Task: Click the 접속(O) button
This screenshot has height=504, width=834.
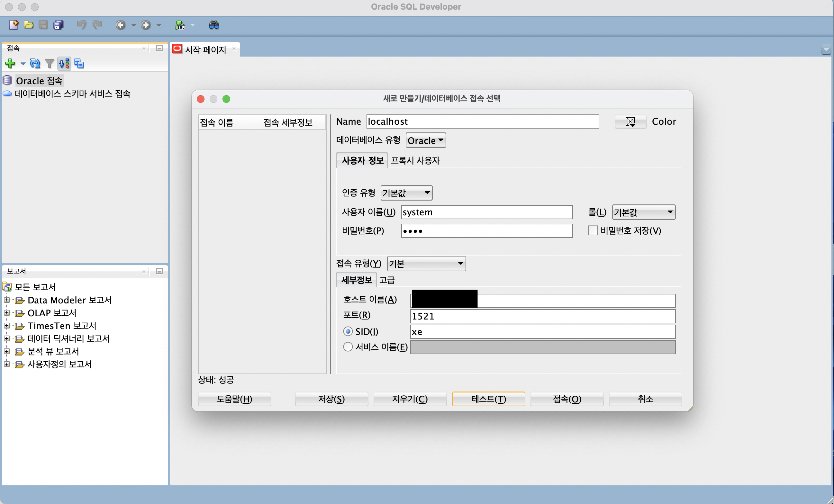Action: (x=567, y=399)
